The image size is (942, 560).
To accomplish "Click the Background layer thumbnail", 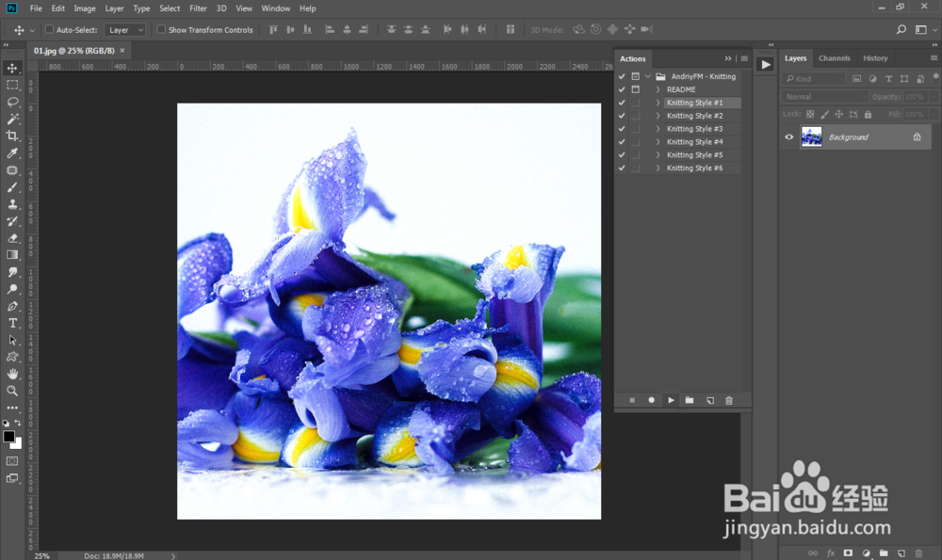I will (811, 137).
